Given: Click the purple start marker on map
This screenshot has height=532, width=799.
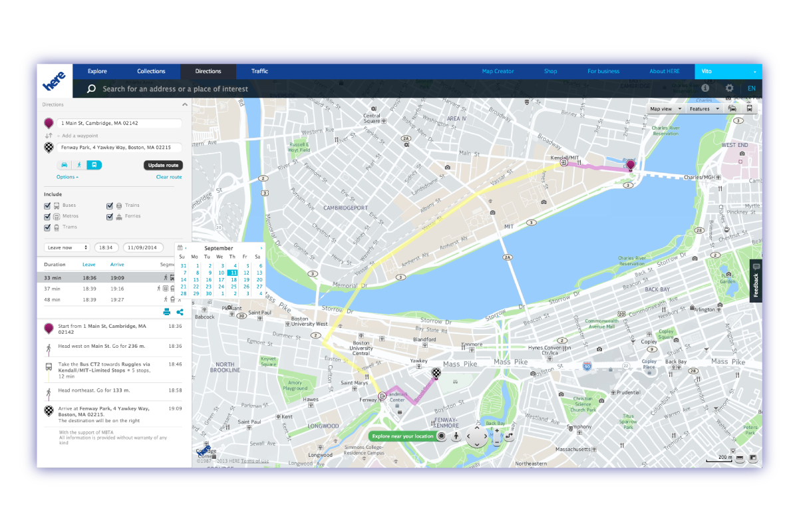Looking at the screenshot, I should 631,165.
